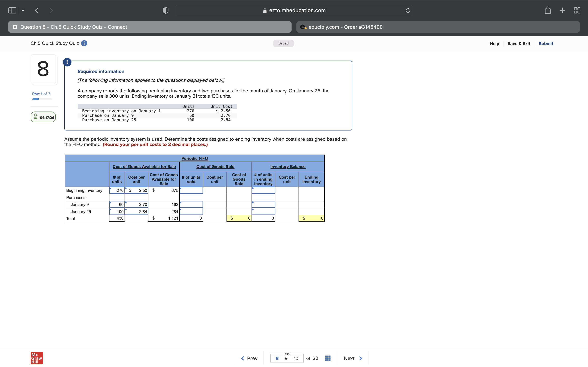Select the Question 8 quiz tab

(x=149, y=27)
